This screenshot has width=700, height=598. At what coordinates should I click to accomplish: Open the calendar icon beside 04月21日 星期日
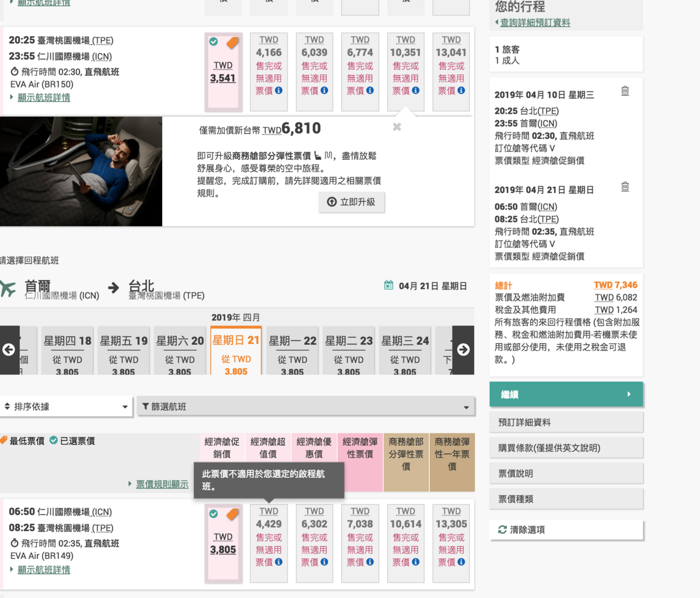(x=388, y=285)
